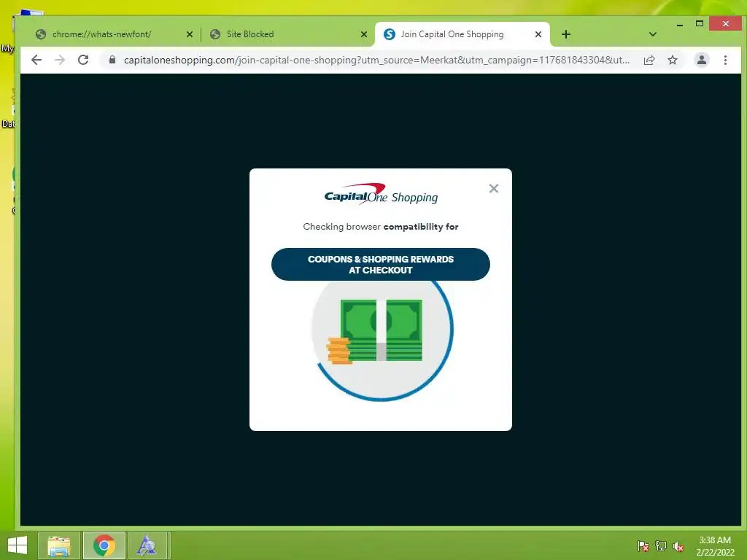Share this page using share icon
This screenshot has width=747, height=560.
[649, 60]
